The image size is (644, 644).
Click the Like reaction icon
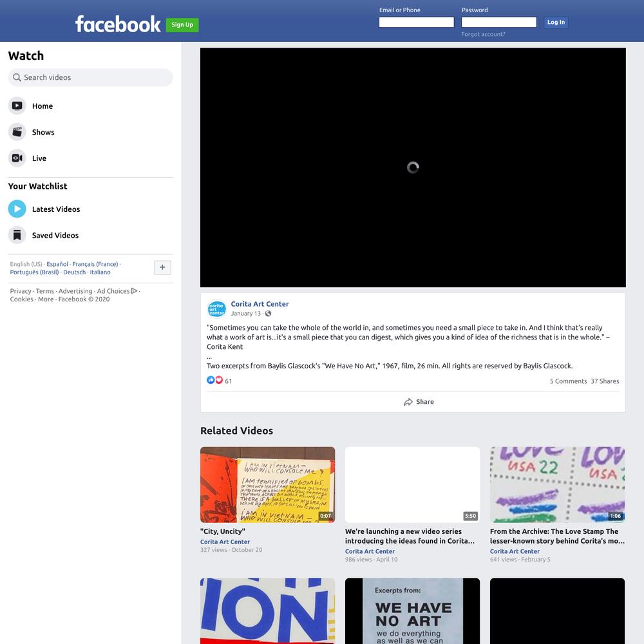pyautogui.click(x=211, y=380)
